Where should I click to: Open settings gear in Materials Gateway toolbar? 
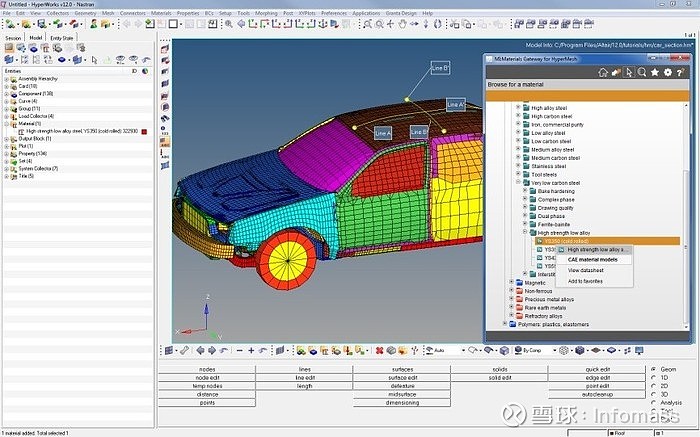[x=666, y=72]
